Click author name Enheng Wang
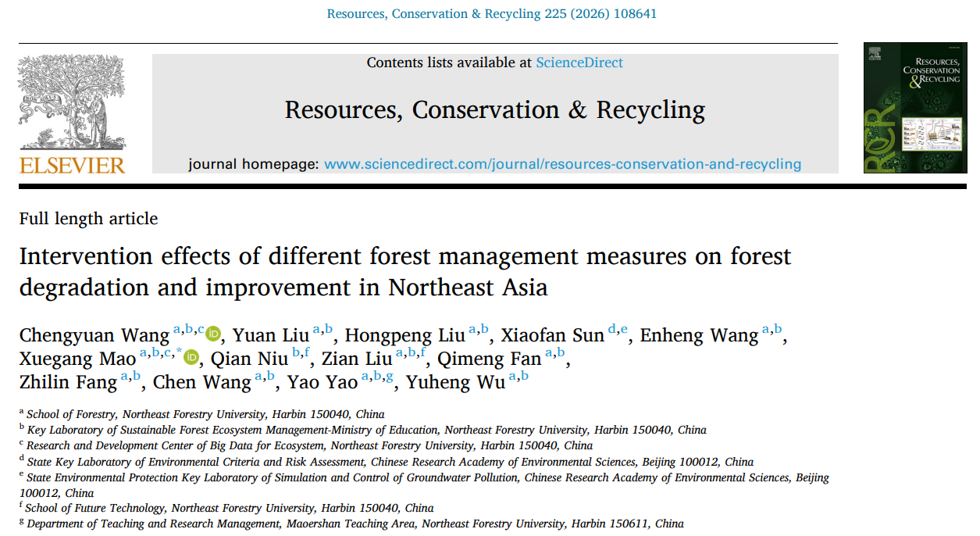The height and width of the screenshot is (536, 980). click(x=699, y=335)
